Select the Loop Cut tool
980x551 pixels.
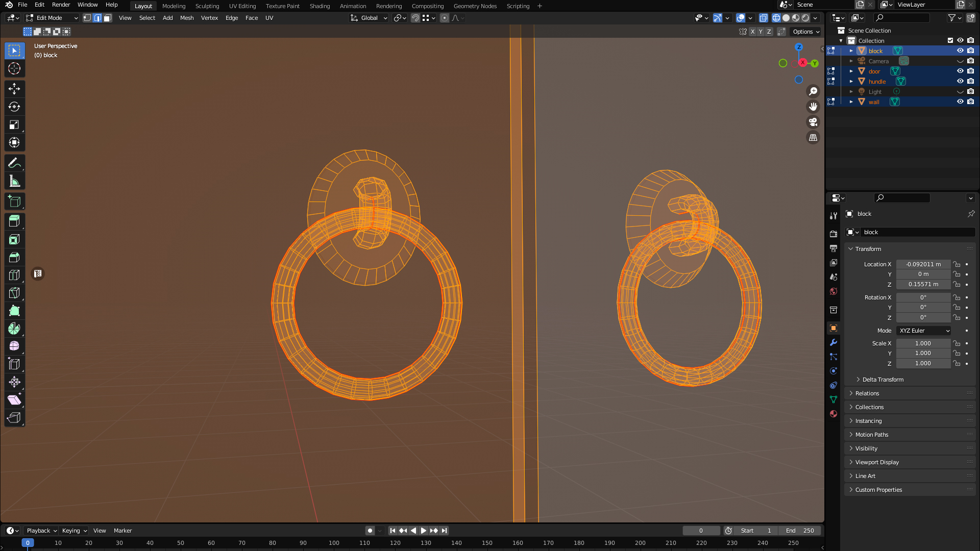click(14, 275)
